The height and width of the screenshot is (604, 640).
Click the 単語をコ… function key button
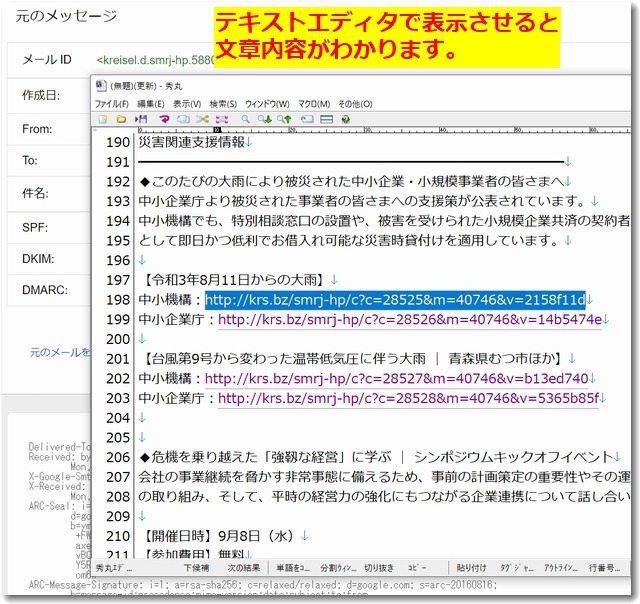[x=293, y=568]
